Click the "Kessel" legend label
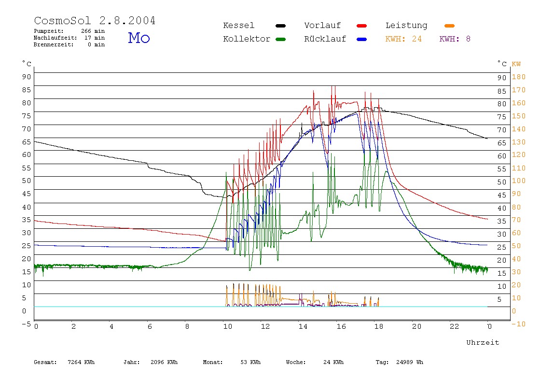This screenshot has height=392, width=554. (238, 26)
